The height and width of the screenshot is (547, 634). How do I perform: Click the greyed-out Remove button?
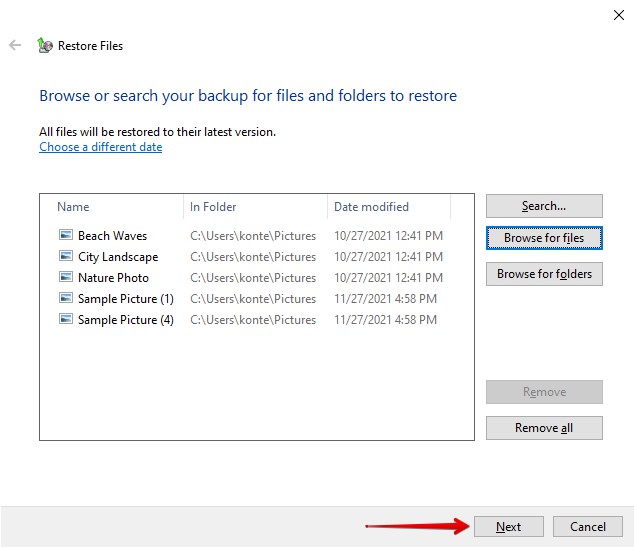[544, 392]
